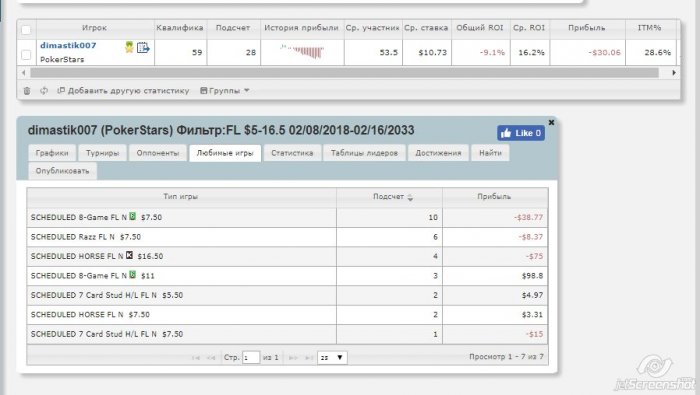Click the green icon on the 8-Game $7.50 row
Screen dimensions: 700x395
[133, 216]
